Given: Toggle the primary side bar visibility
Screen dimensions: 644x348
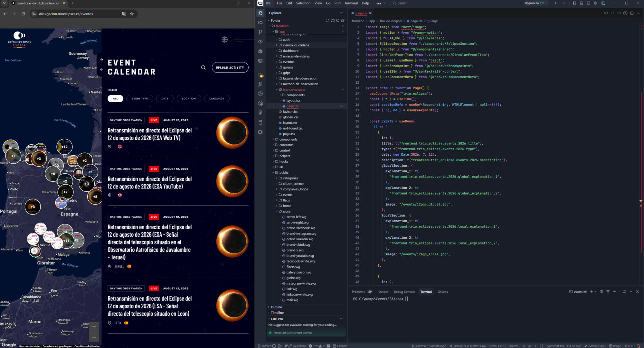Looking at the screenshot, I should 574,3.
